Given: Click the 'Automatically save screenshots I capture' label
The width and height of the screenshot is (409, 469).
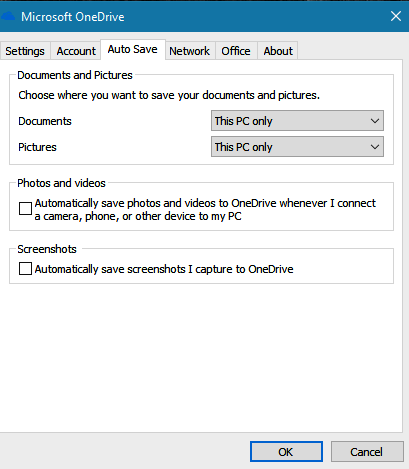Looking at the screenshot, I should pyautogui.click(x=164, y=269).
